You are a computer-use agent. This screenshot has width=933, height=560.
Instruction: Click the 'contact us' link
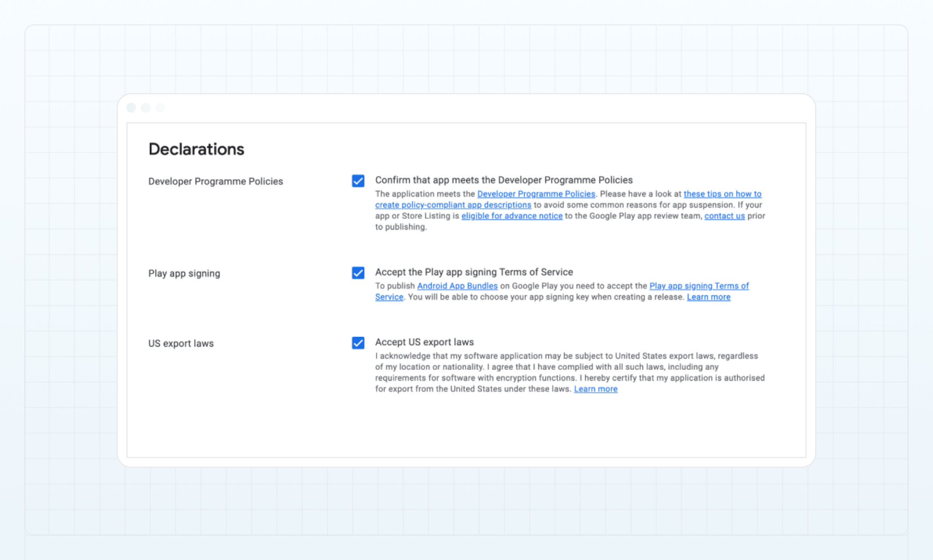click(x=724, y=216)
